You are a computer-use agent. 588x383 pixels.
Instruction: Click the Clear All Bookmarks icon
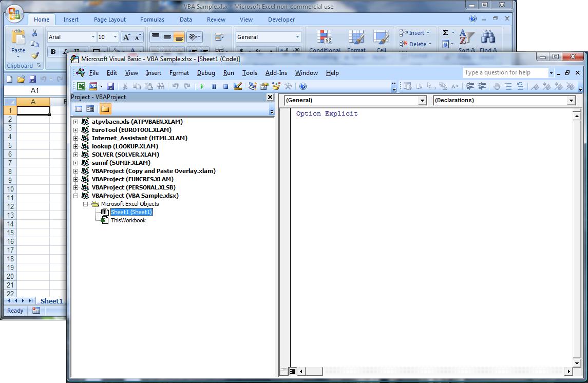point(571,87)
